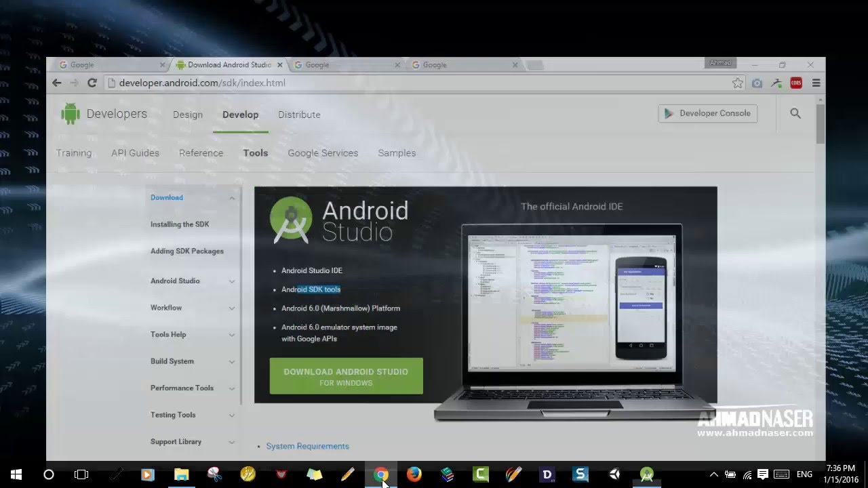Open Unity from the taskbar
Image resolution: width=868 pixels, height=488 pixels.
[614, 474]
